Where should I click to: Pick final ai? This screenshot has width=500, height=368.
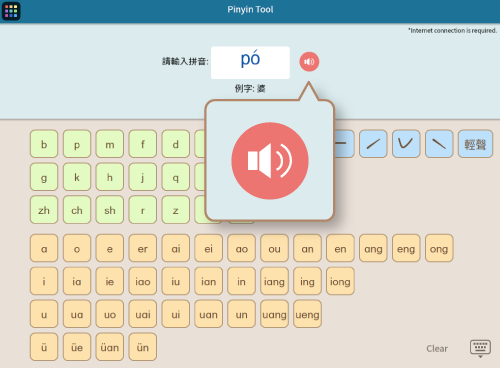point(176,248)
